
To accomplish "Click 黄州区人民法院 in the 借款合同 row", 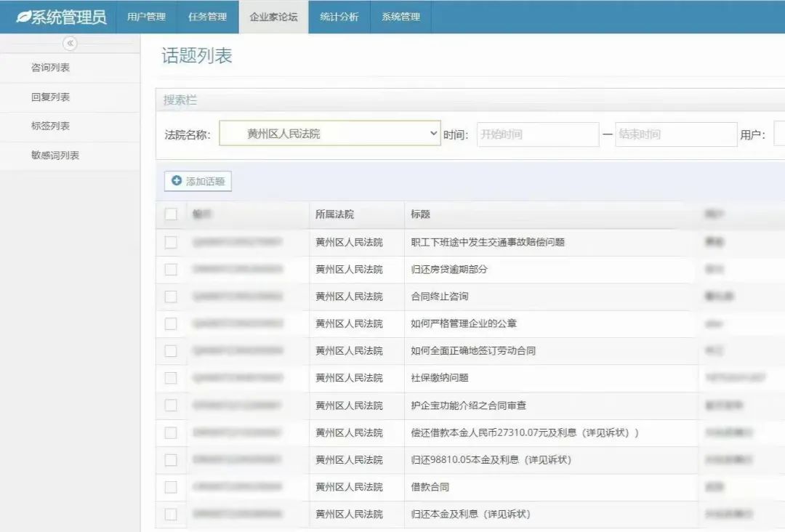I will (x=349, y=487).
